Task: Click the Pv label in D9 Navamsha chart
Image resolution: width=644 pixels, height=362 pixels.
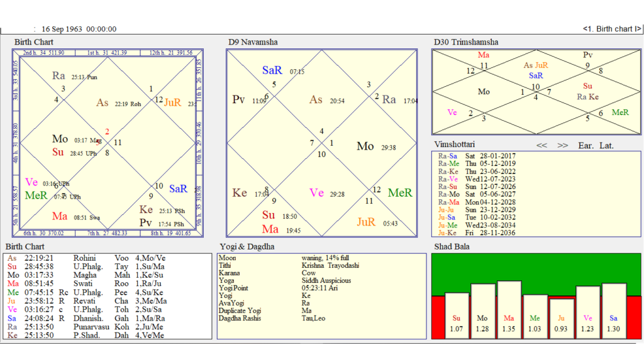Action: point(238,99)
